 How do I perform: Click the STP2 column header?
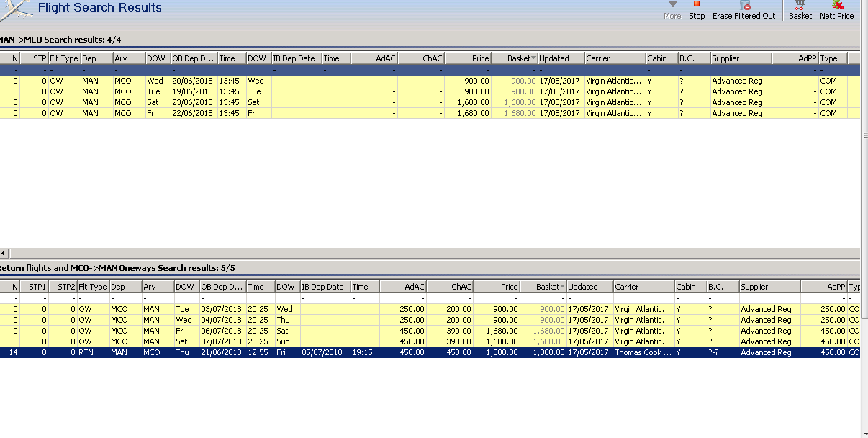pos(63,287)
